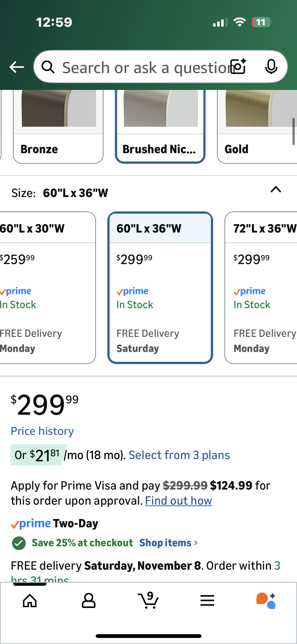Screen dimensions: 297x644
Task: Select from 3 monthly payment plans
Action: 179,455
